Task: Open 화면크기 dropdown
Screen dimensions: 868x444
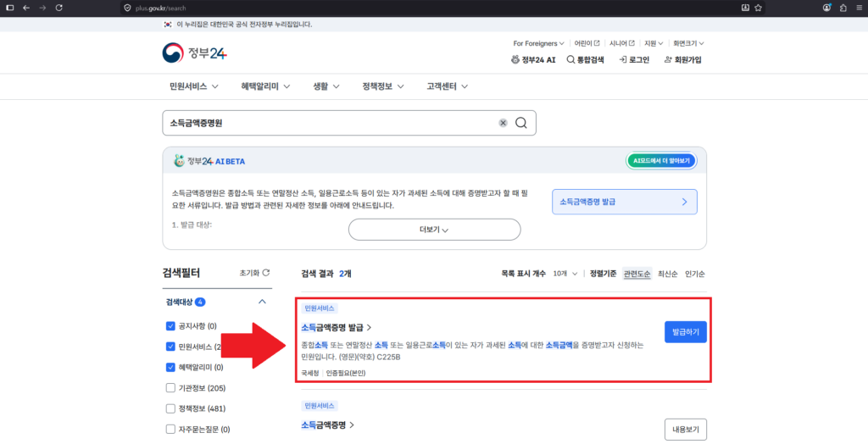Action: point(688,43)
